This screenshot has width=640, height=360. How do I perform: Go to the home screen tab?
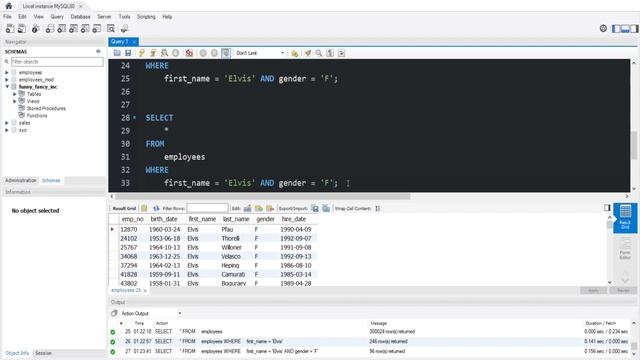pos(9,6)
